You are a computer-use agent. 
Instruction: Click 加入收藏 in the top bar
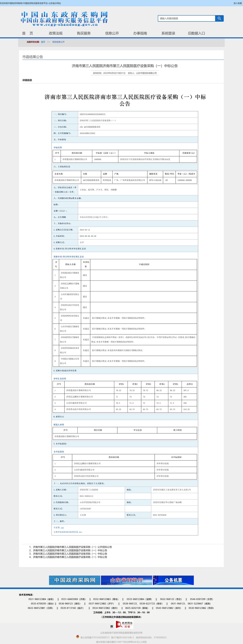tap(237, 3)
